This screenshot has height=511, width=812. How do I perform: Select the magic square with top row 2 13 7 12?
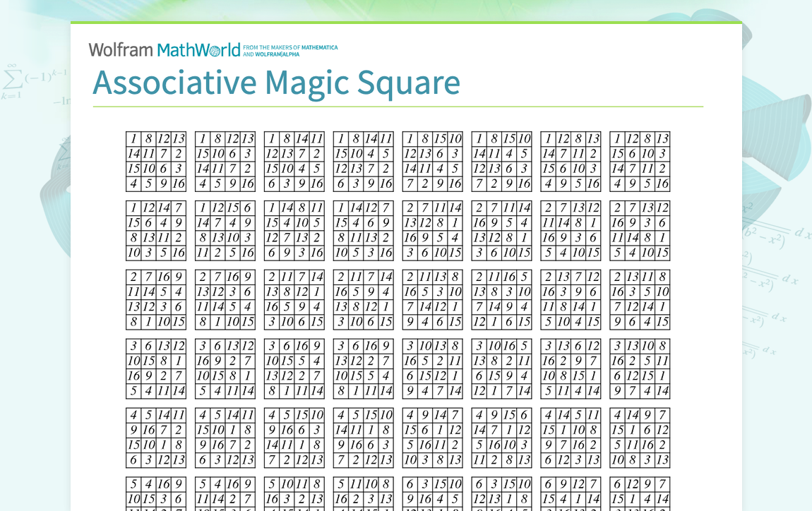(x=571, y=300)
